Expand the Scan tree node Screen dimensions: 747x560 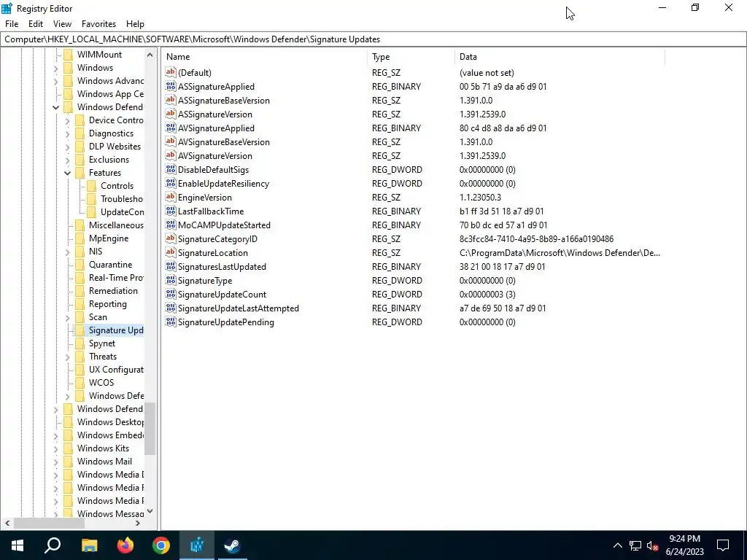68,318
